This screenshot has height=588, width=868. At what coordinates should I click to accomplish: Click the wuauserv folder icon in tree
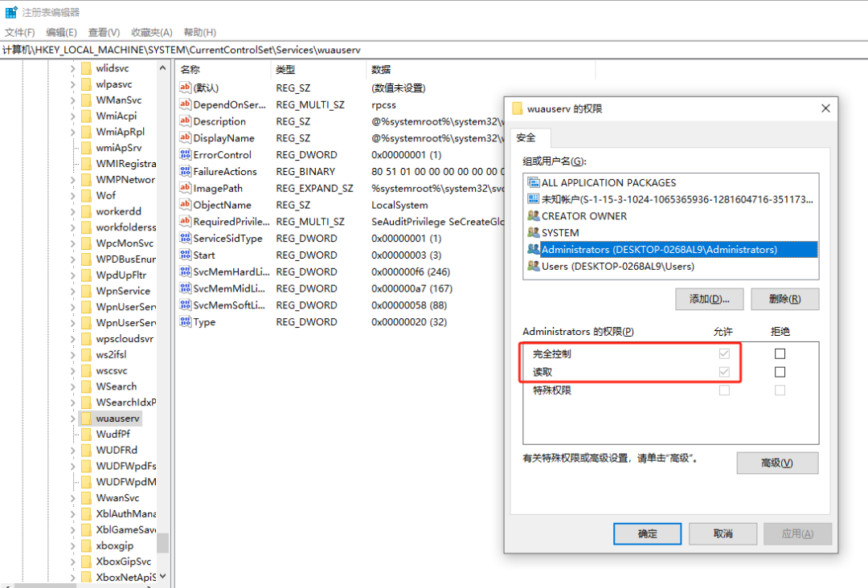tap(86, 419)
